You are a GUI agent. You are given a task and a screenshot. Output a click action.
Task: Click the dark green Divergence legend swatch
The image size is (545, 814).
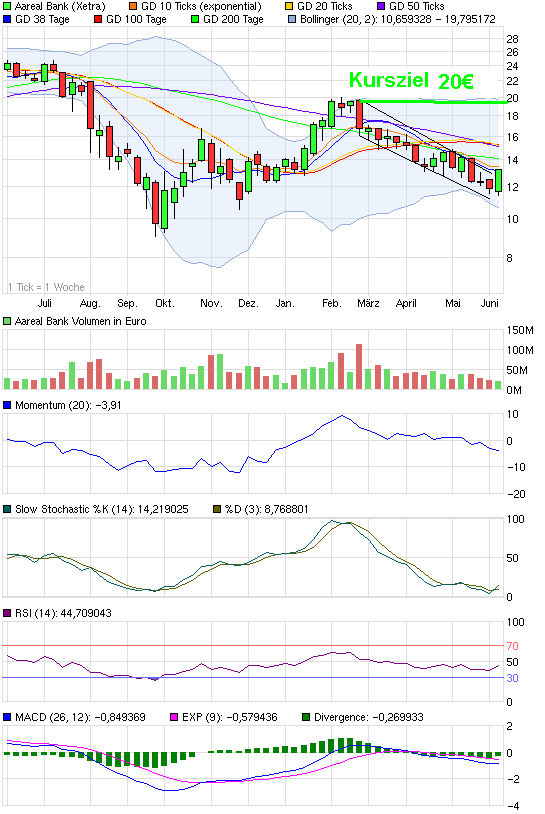pyautogui.click(x=306, y=717)
